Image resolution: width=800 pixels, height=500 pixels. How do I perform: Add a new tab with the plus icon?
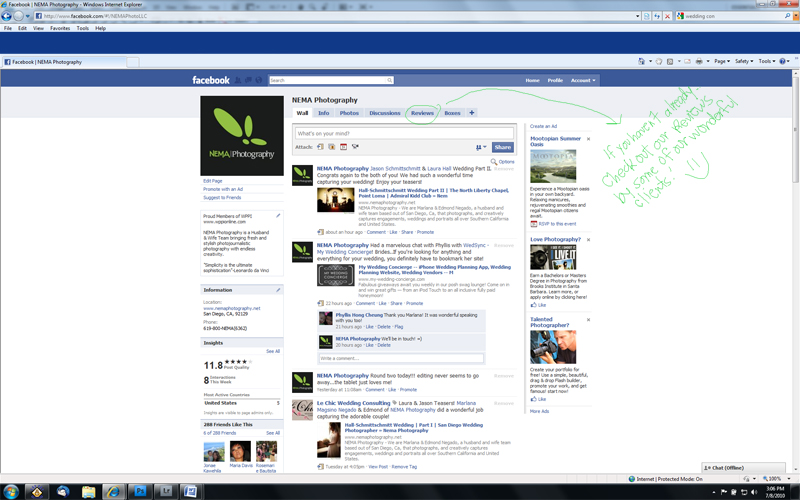point(471,113)
